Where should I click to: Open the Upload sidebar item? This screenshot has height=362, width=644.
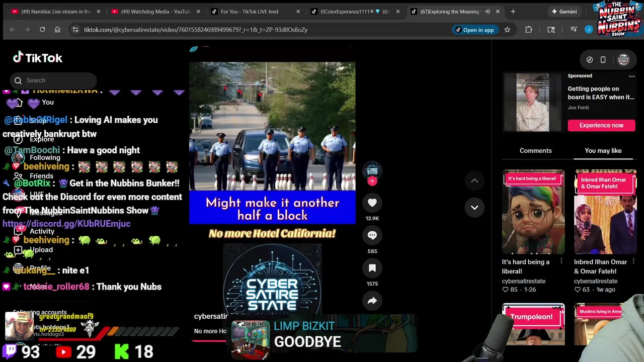(x=41, y=250)
